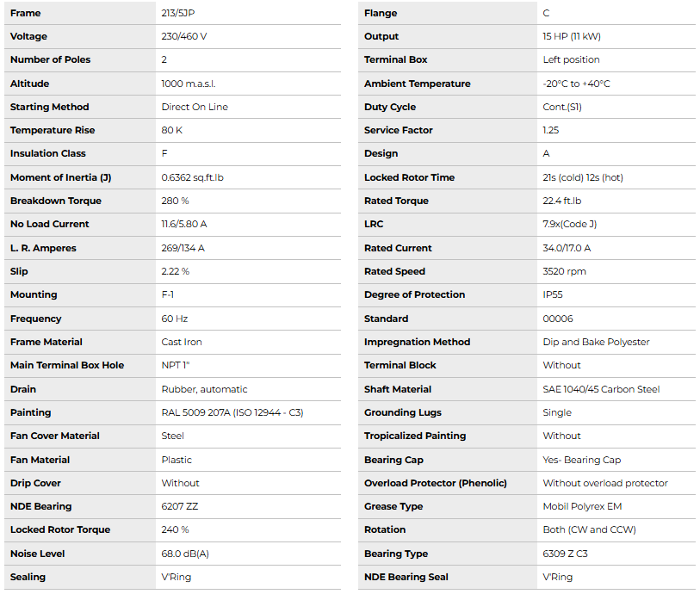Screen dimensions: 700x594
Task: Select the Moment of Inertia value 0.6362 sq.ft.lb
Action: coord(199,177)
